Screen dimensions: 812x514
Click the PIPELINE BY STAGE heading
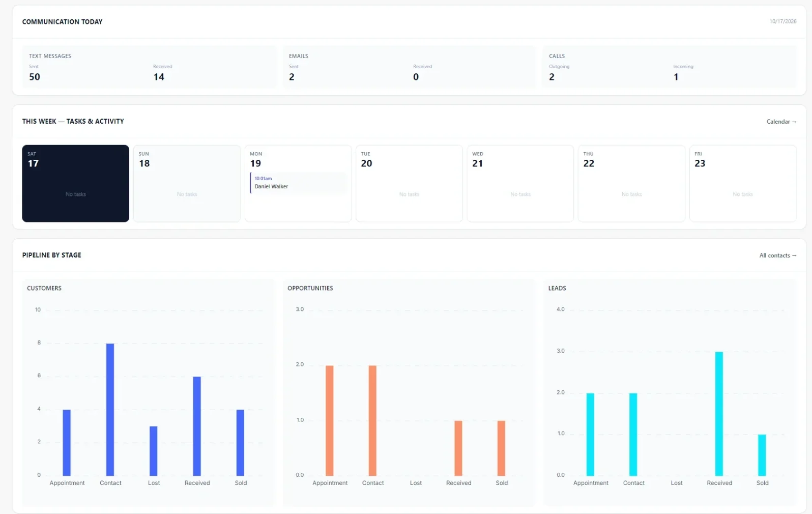click(51, 255)
